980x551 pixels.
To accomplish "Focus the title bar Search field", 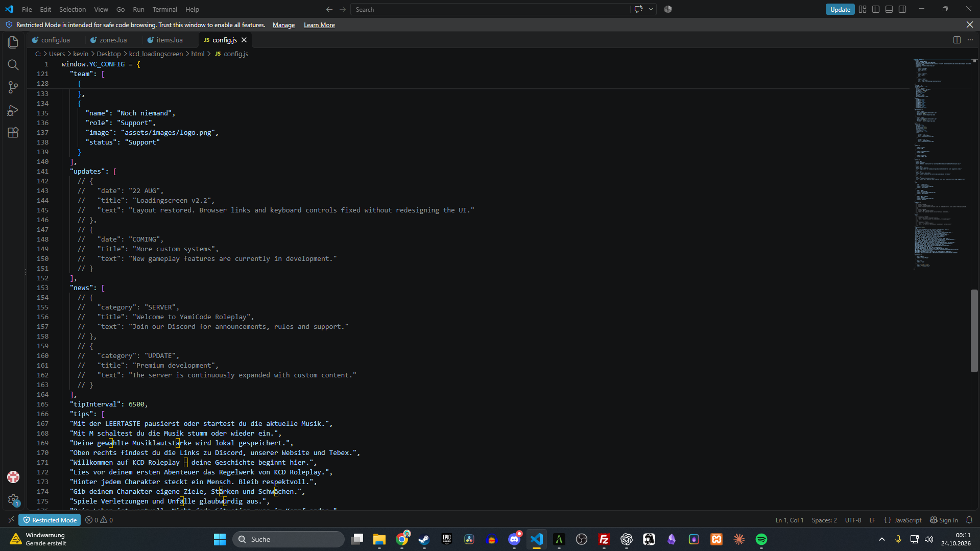I will click(490, 9).
